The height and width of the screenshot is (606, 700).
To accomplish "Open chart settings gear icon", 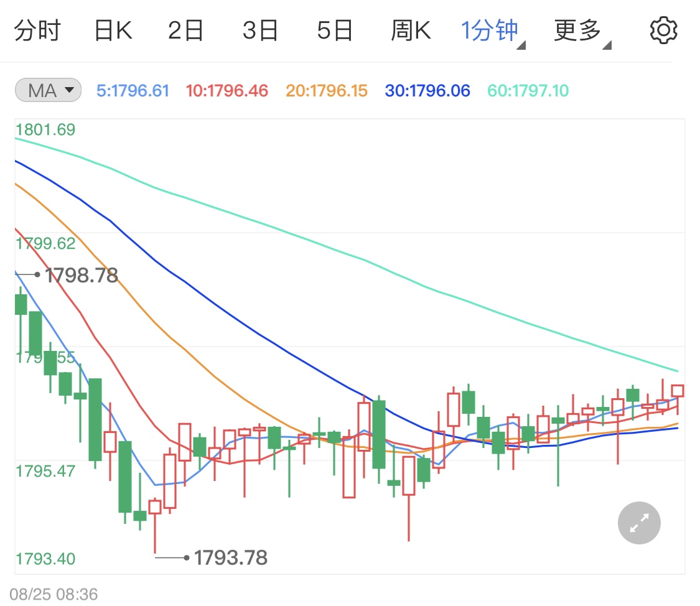I will click(x=663, y=30).
